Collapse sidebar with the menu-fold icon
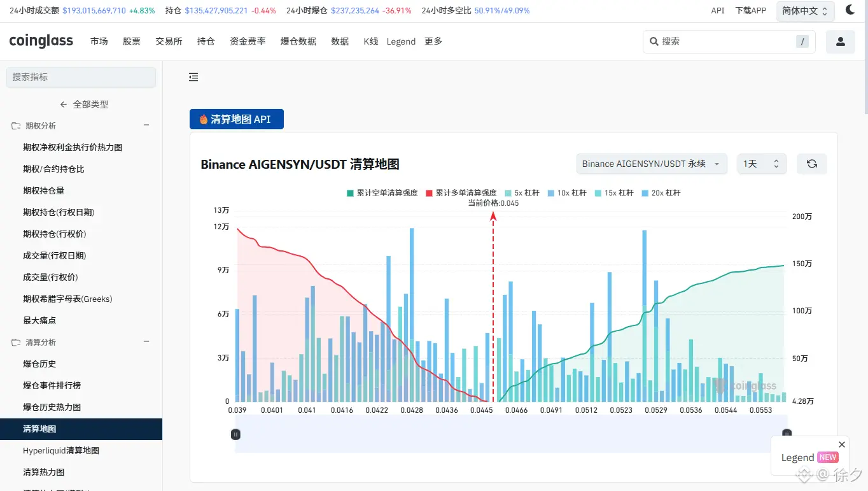 [193, 77]
